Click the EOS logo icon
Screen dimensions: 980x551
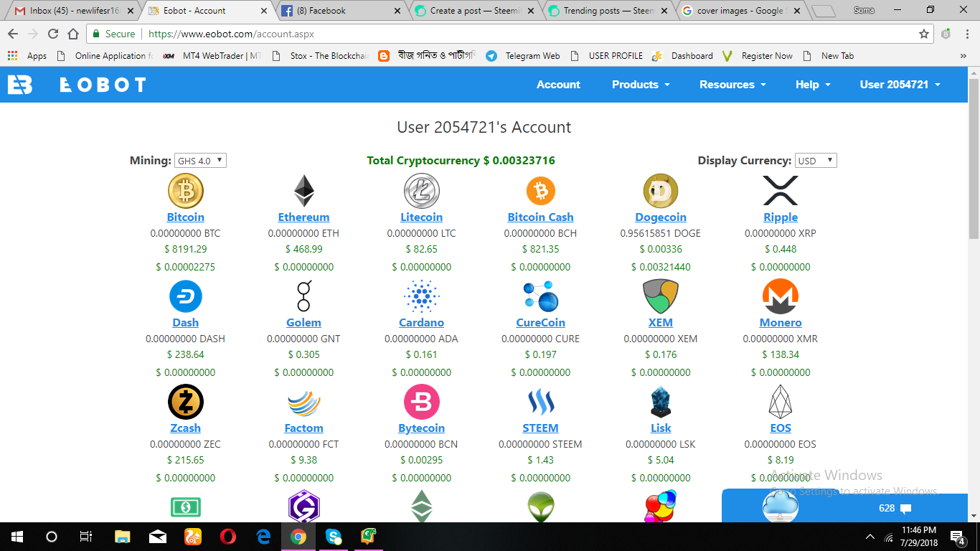point(780,401)
